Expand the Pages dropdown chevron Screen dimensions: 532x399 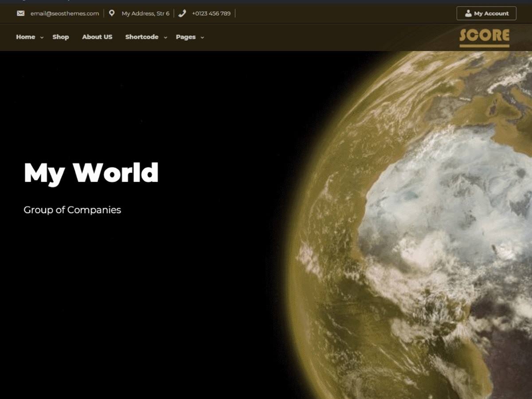tap(202, 38)
